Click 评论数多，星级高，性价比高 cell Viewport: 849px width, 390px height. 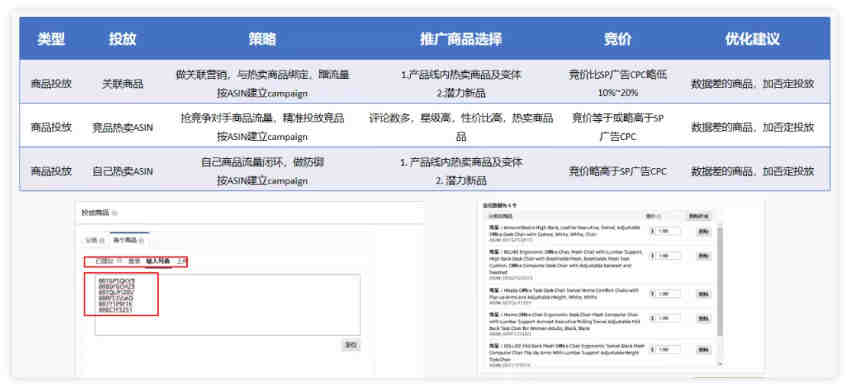(461, 127)
